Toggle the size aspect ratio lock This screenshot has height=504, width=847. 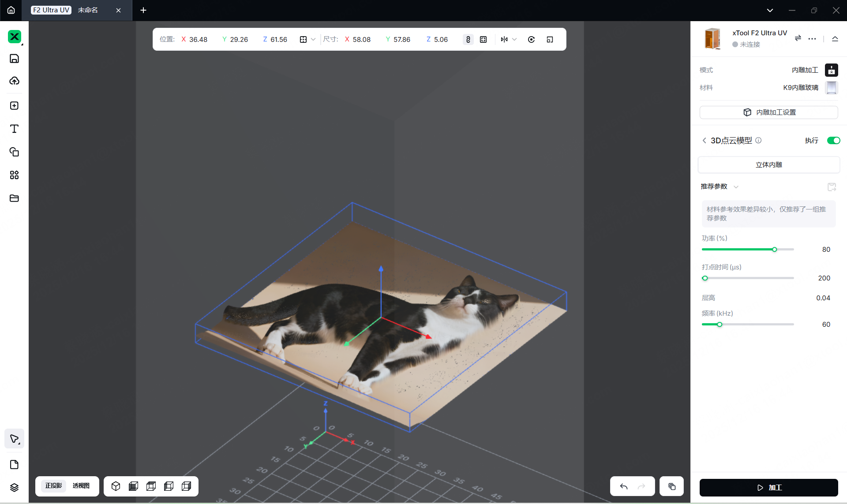tap(468, 39)
